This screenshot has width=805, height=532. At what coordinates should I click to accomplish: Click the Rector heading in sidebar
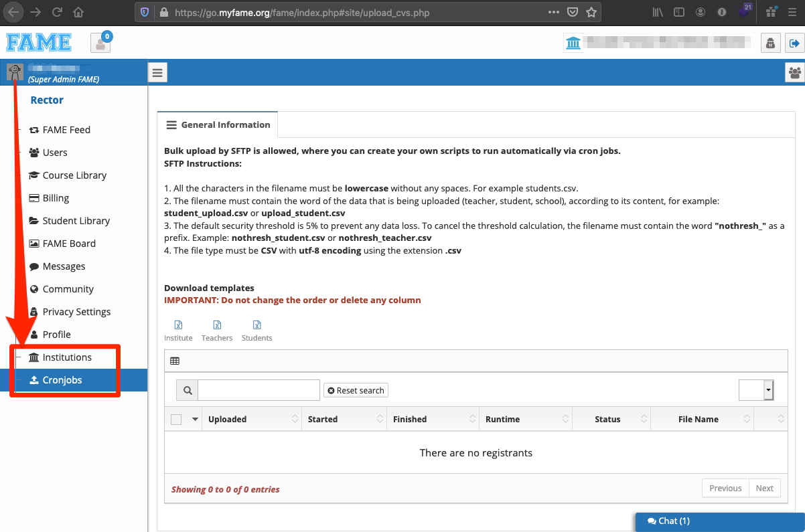coord(47,100)
